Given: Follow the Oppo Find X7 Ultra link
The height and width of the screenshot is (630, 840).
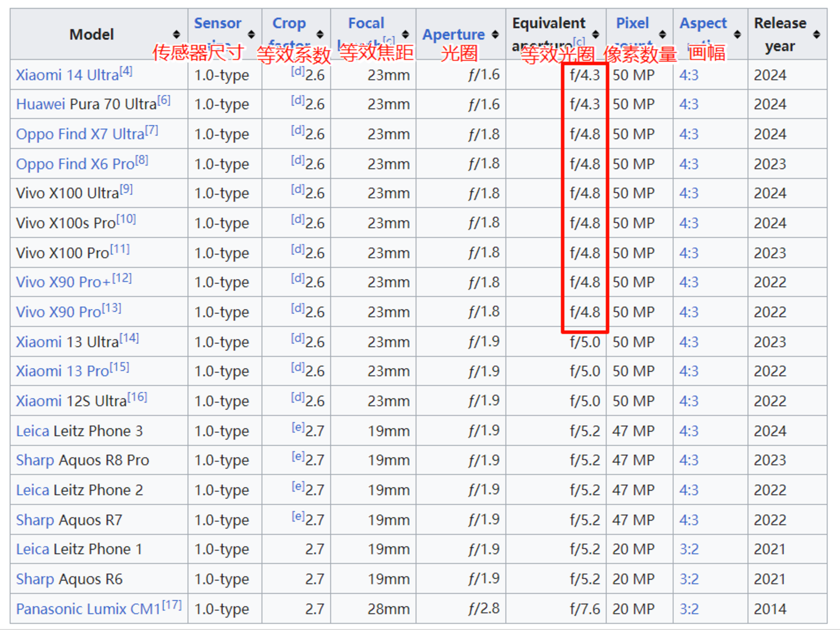Looking at the screenshot, I should (x=80, y=134).
